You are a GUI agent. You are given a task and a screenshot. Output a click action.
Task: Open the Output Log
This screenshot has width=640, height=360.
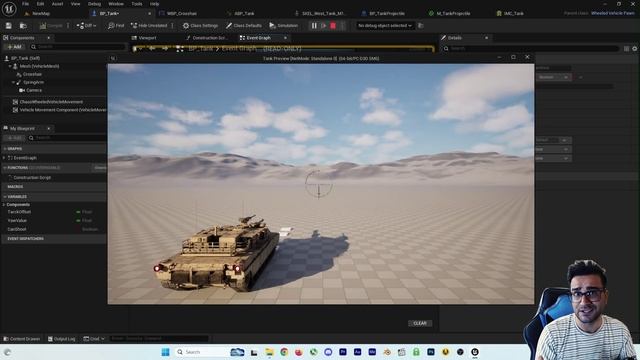[x=62, y=339]
